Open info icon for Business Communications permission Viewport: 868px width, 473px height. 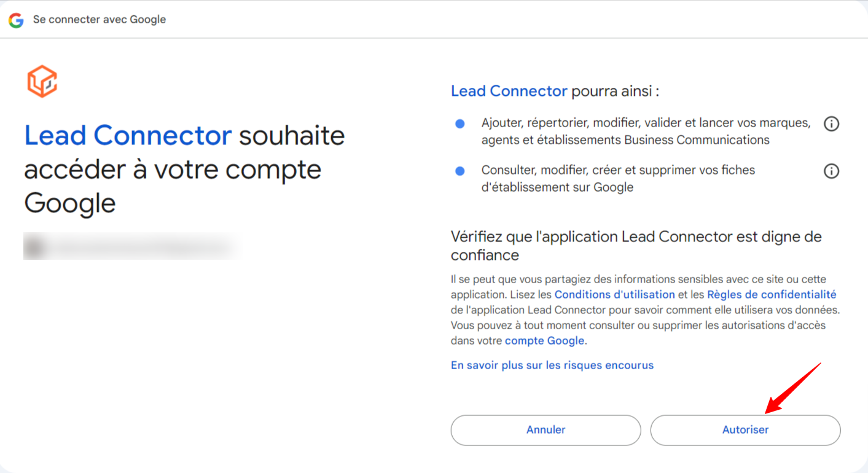[831, 124]
